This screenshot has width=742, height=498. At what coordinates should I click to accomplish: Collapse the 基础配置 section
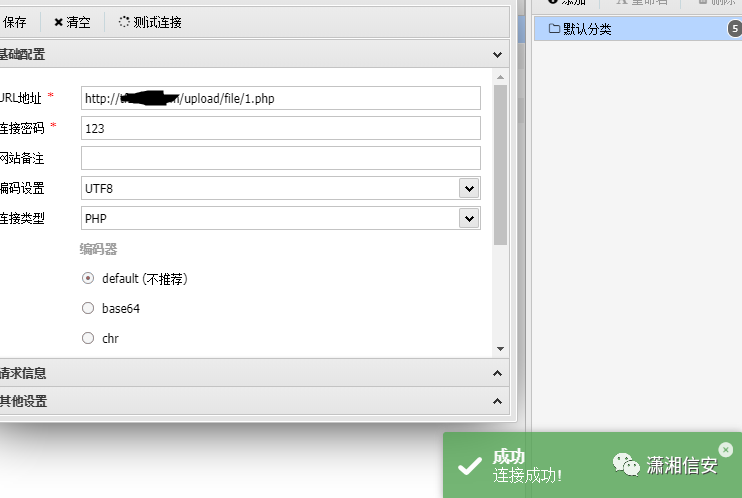pyautogui.click(x=497, y=55)
